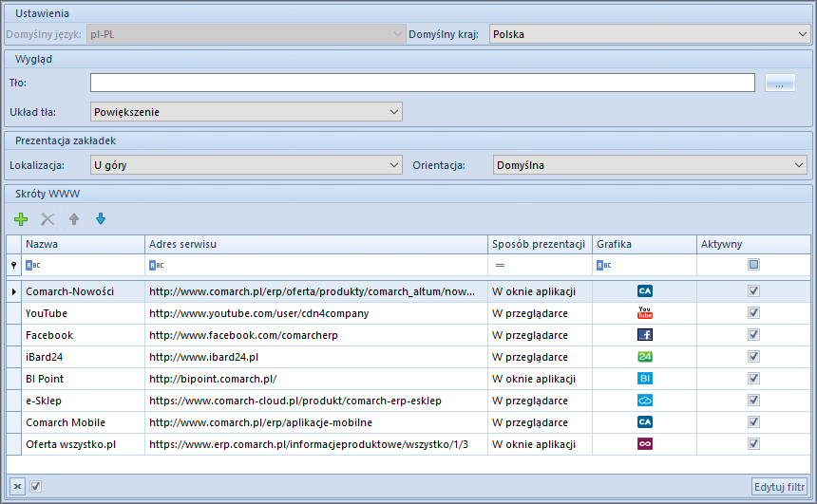Image resolution: width=817 pixels, height=504 pixels.
Task: Uncheck Aktywny for e-Sklep
Action: point(753,401)
